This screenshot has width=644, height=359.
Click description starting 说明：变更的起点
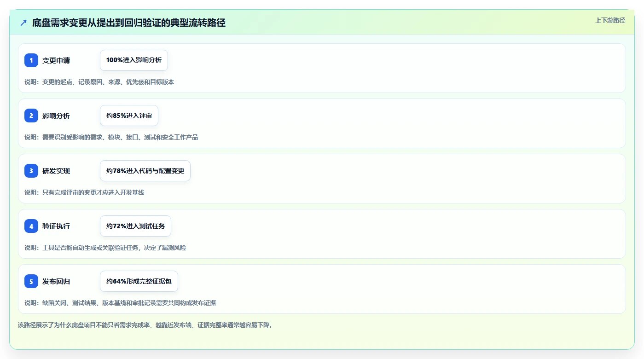coord(99,82)
